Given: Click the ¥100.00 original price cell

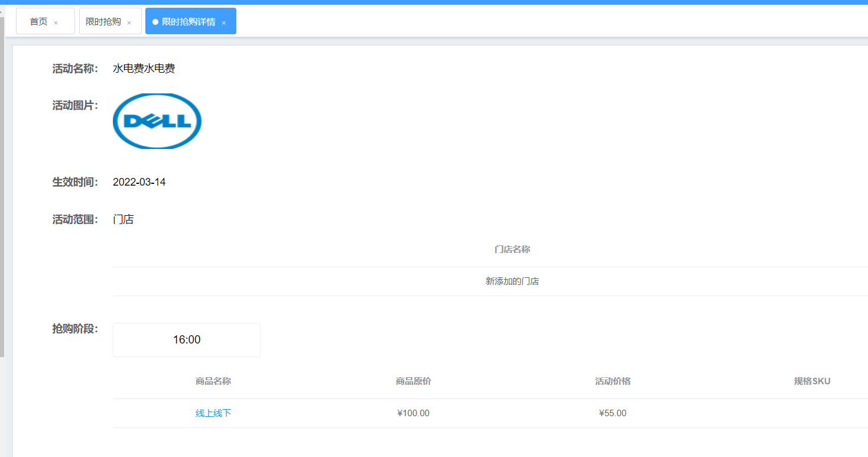Looking at the screenshot, I should tap(414, 413).
